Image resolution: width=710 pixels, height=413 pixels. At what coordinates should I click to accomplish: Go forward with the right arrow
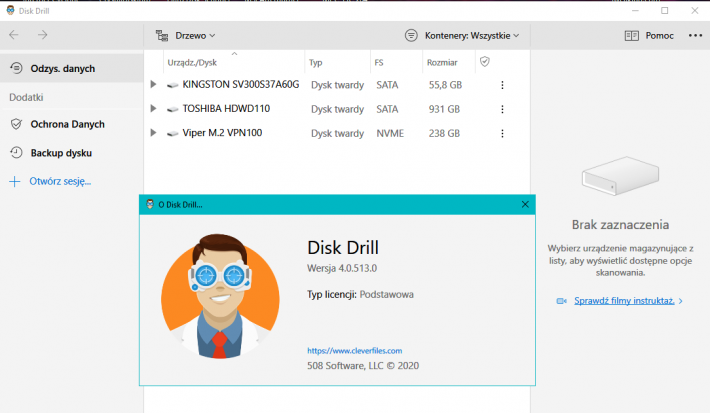pyautogui.click(x=43, y=35)
